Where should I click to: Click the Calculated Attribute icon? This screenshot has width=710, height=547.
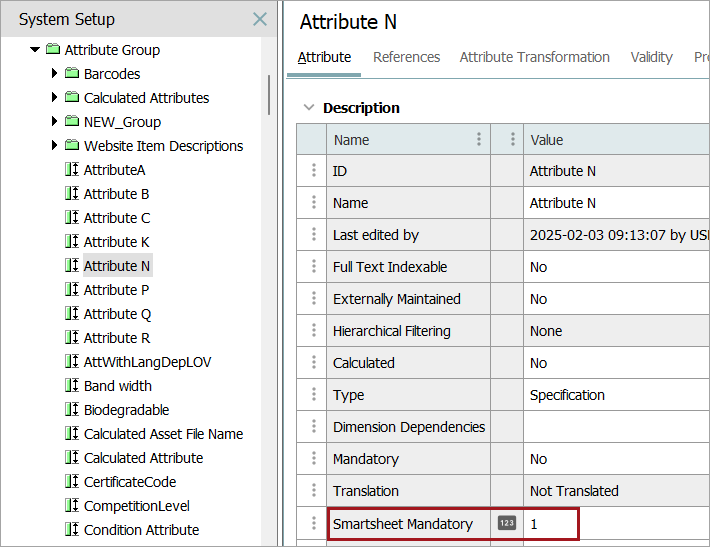[72, 457]
